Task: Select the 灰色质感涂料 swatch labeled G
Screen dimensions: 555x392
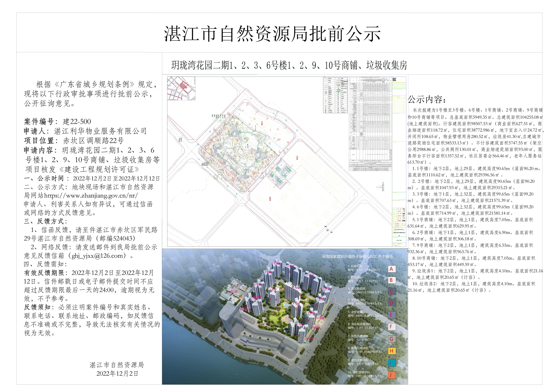Action: tap(392, 339)
